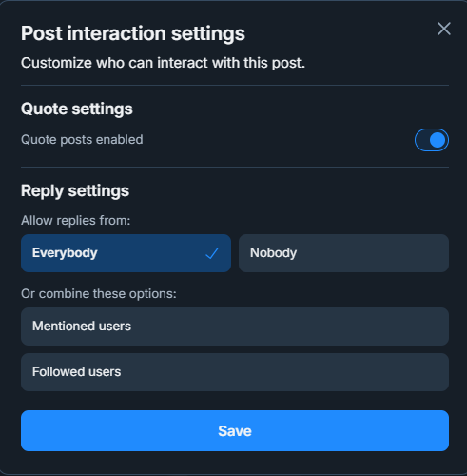Click the Followed users text label
Viewport: 467px width, 476px height.
click(x=76, y=372)
